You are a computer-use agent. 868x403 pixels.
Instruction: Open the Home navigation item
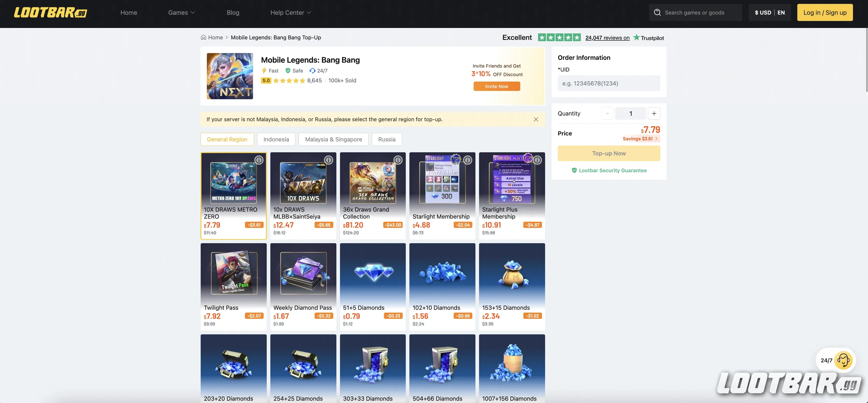(x=129, y=12)
